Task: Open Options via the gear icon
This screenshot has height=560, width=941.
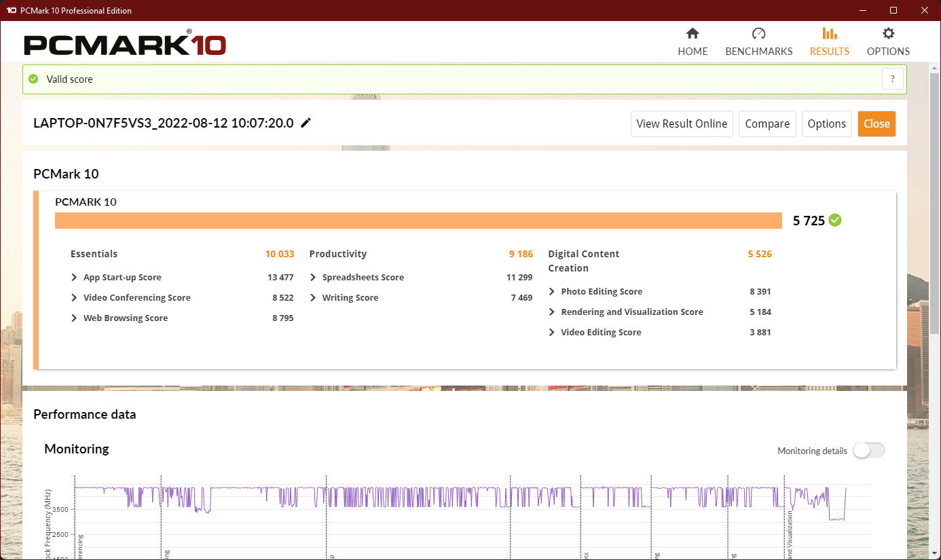Action: [888, 33]
